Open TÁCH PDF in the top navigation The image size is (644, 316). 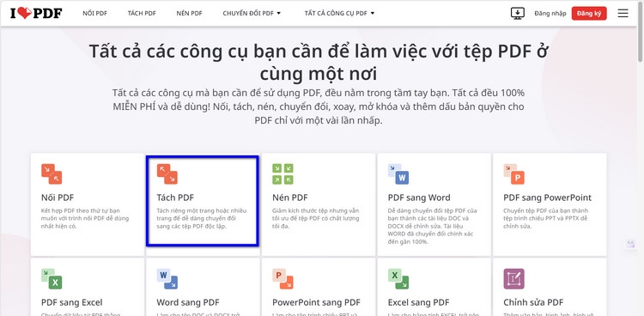(142, 13)
